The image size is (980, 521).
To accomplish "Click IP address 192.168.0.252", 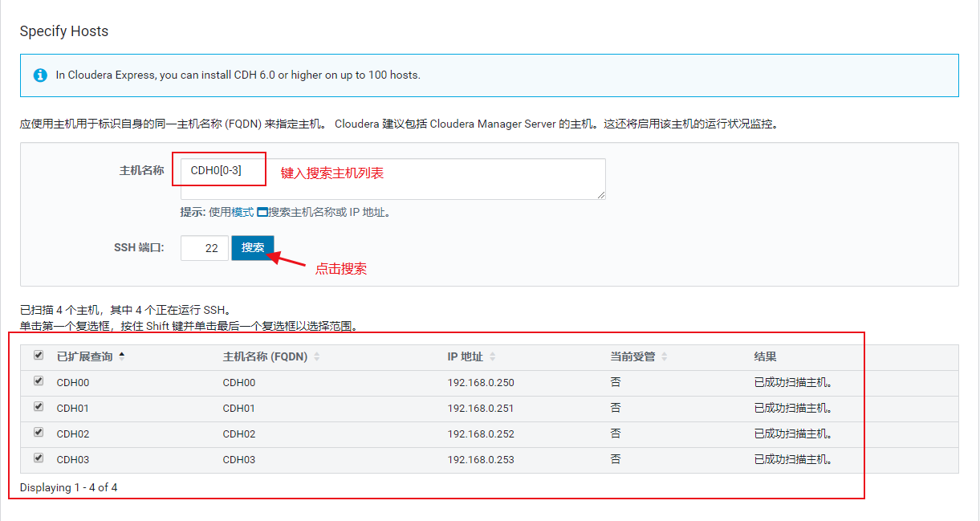I will (x=481, y=434).
